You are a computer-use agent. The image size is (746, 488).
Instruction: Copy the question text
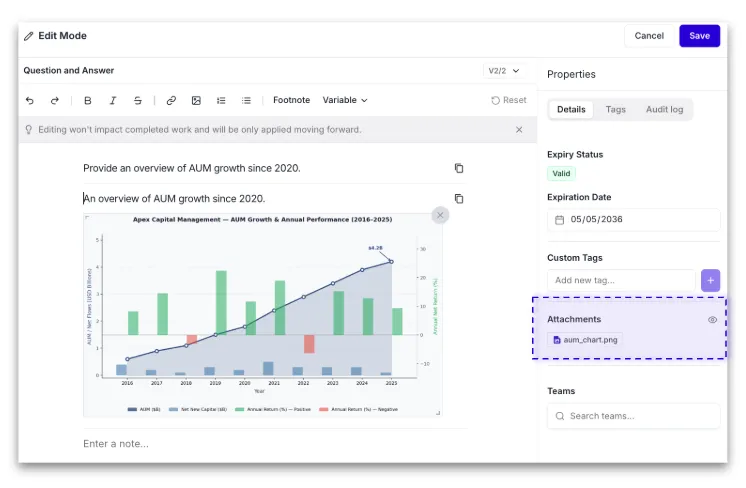(x=459, y=168)
